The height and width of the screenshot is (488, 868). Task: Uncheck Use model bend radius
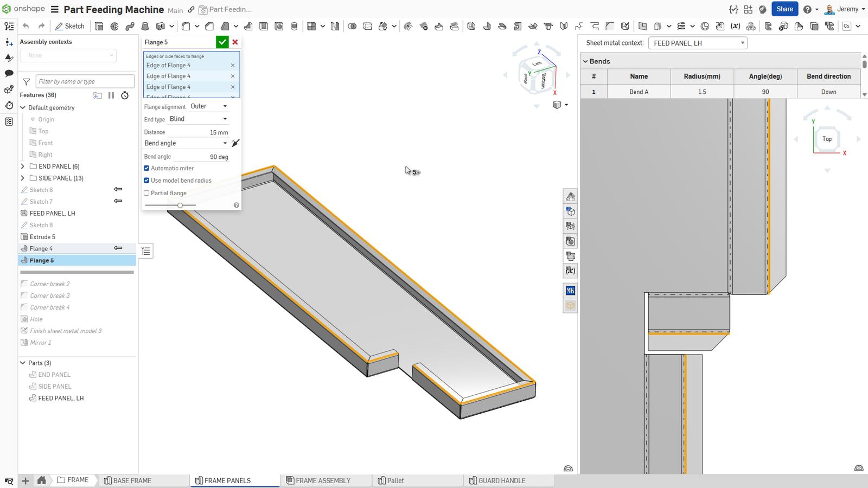(146, 181)
